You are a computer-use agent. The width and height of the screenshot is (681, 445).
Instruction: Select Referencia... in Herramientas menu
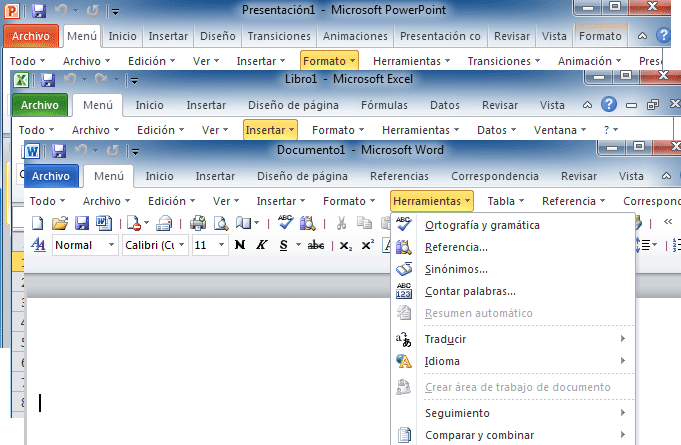coord(512,247)
